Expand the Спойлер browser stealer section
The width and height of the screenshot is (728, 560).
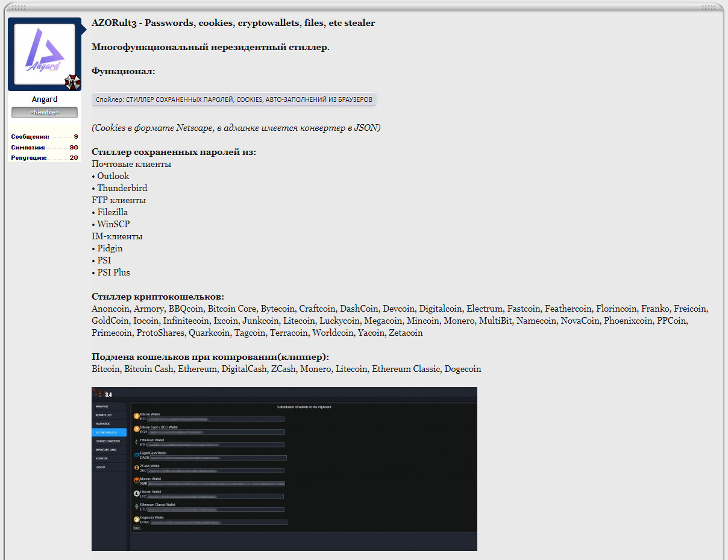(234, 99)
